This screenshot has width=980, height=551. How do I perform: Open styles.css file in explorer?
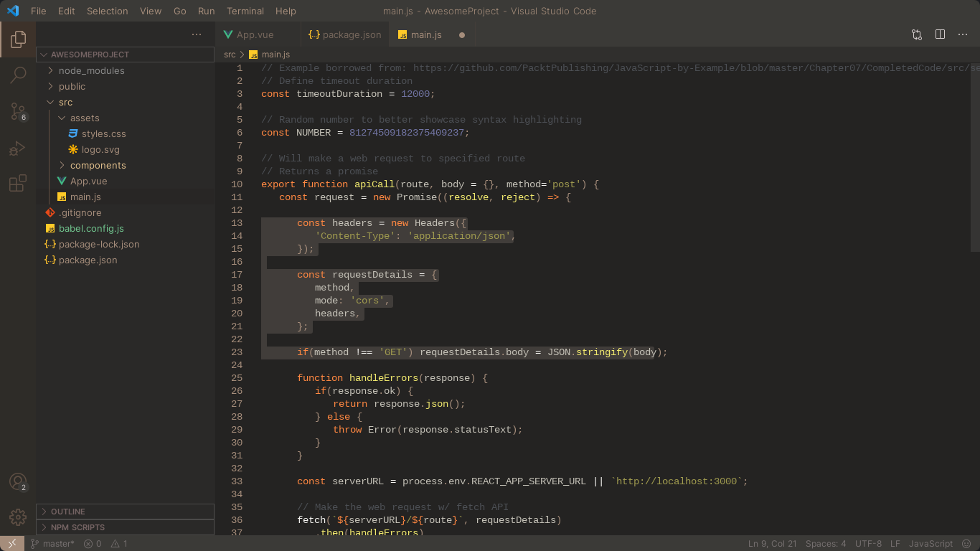coord(126,133)
